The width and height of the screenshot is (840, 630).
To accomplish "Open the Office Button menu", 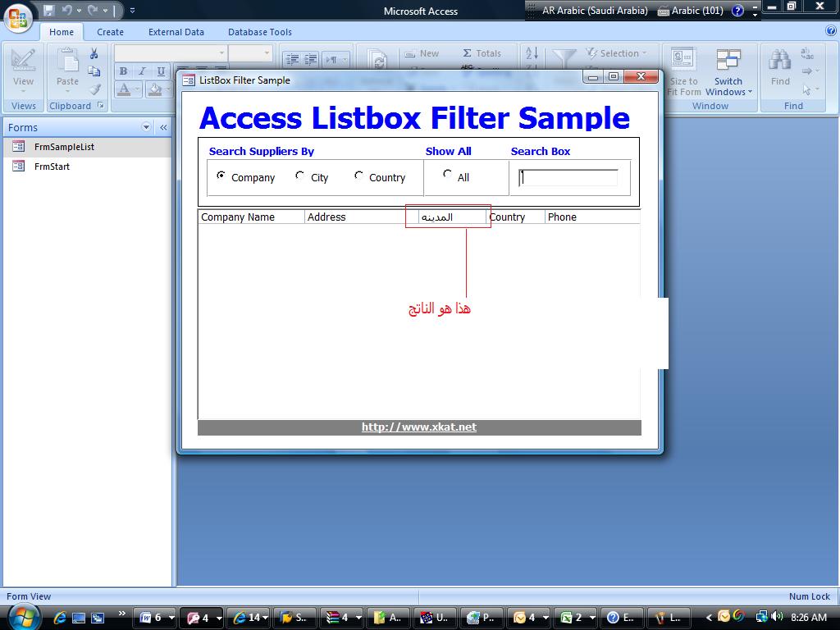I will click(x=18, y=18).
